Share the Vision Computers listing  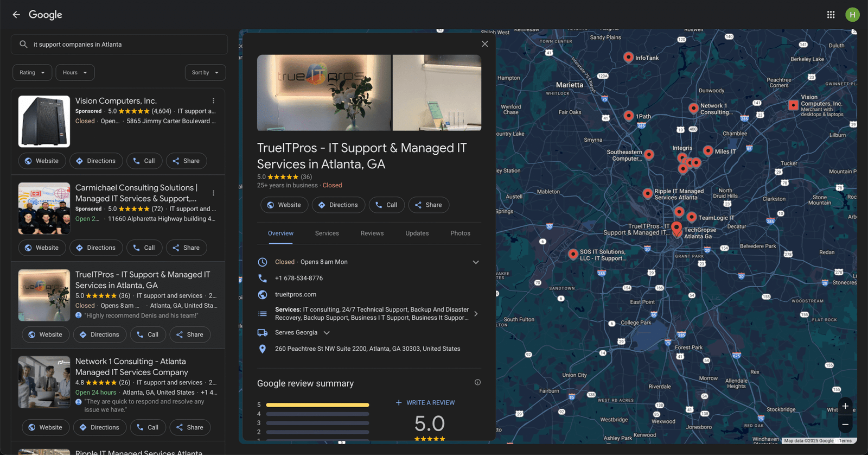click(x=186, y=161)
